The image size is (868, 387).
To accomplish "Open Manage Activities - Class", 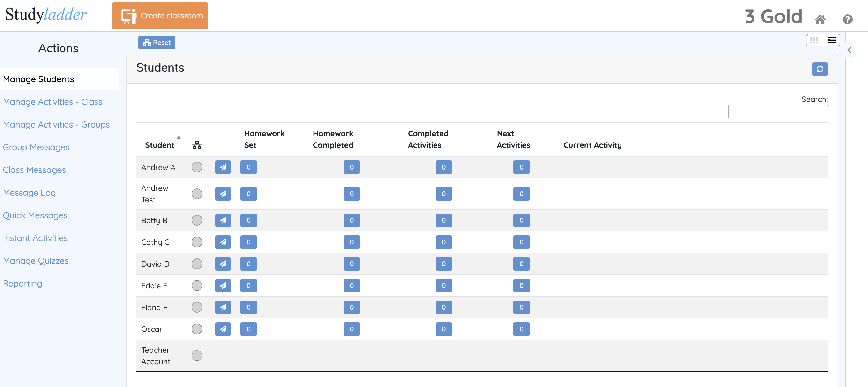I will pyautogui.click(x=52, y=102).
